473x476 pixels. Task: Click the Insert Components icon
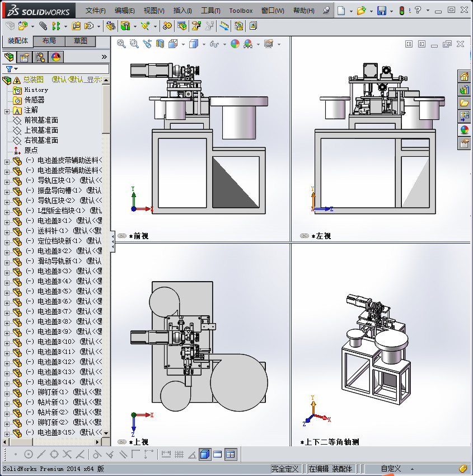click(x=23, y=26)
